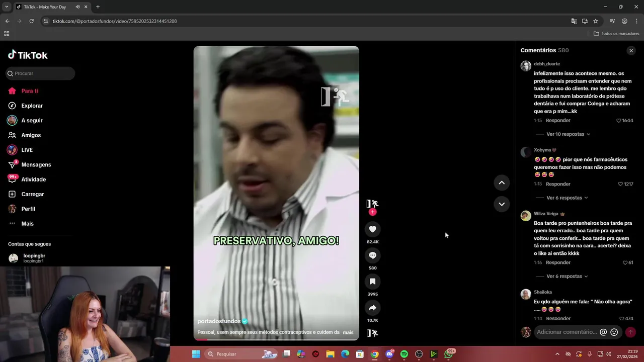Open comments via speech bubble icon
Viewport: 644px width, 362px height.
tap(372, 255)
